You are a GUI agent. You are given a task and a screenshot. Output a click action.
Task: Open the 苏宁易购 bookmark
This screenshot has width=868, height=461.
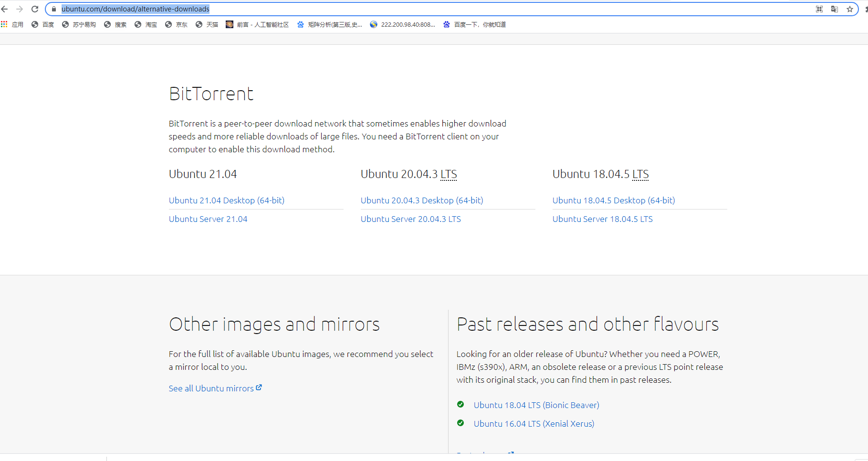[79, 24]
